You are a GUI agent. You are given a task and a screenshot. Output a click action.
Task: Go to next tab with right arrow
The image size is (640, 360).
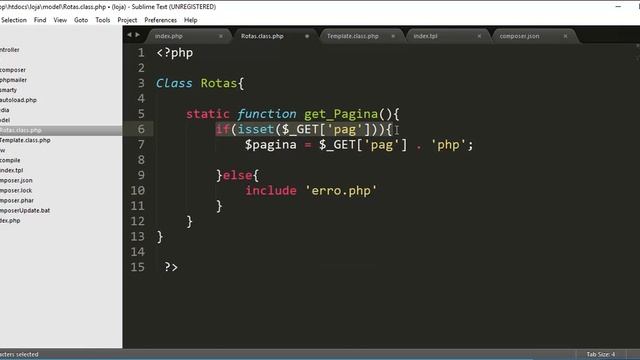(x=138, y=35)
